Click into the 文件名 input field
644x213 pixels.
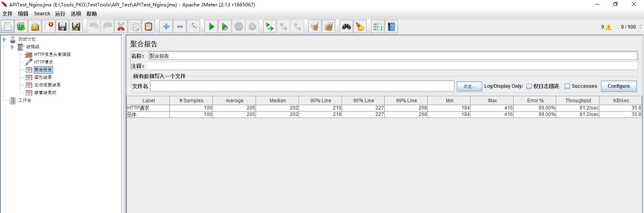pyautogui.click(x=302, y=86)
